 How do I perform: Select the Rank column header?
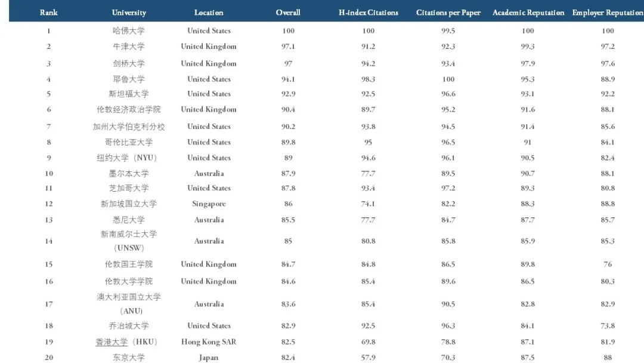(x=48, y=13)
